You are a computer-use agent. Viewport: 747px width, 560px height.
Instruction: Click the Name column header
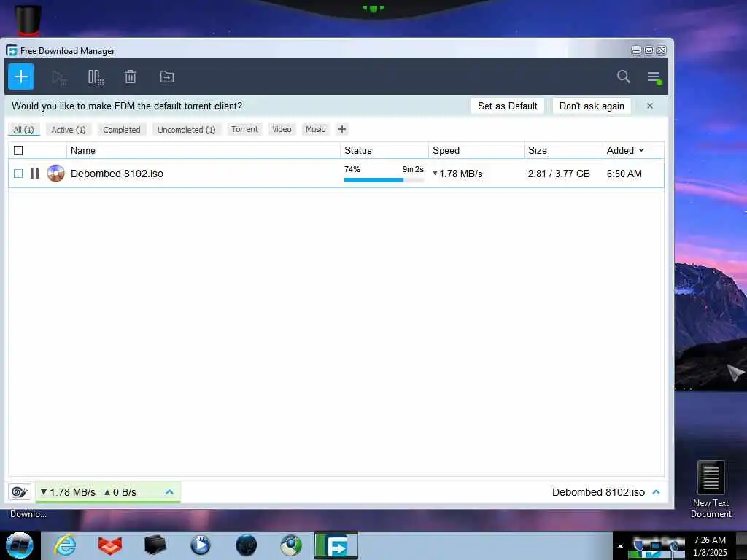click(x=203, y=150)
